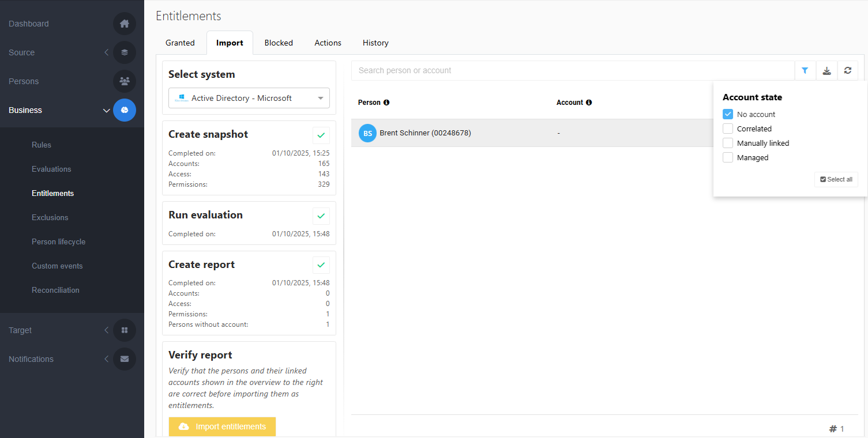Click the Target grid icon
The height and width of the screenshot is (438, 868).
coord(125,330)
